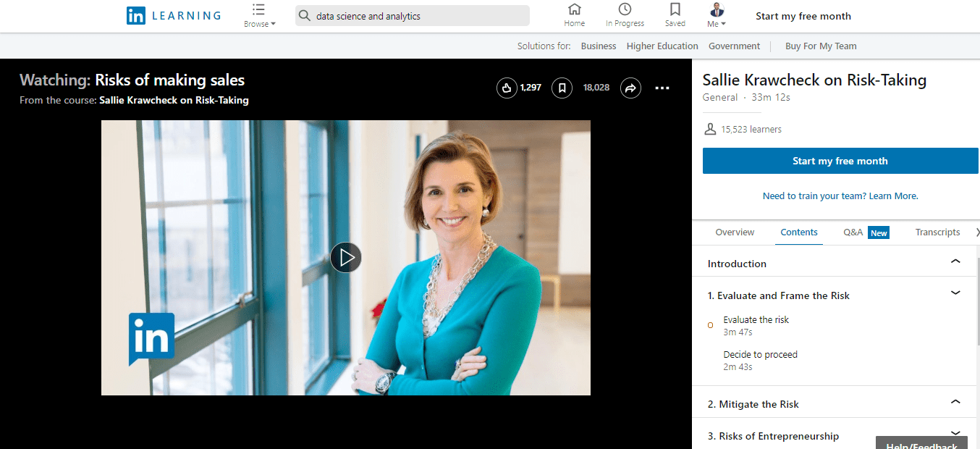The width and height of the screenshot is (980, 449).
Task: Open Government solutions link
Action: [x=734, y=46]
